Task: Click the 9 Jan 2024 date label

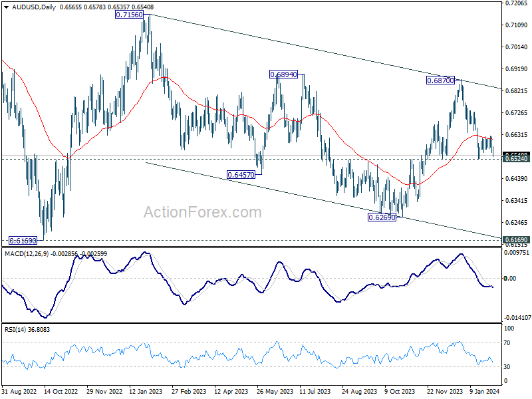Action: [485, 391]
